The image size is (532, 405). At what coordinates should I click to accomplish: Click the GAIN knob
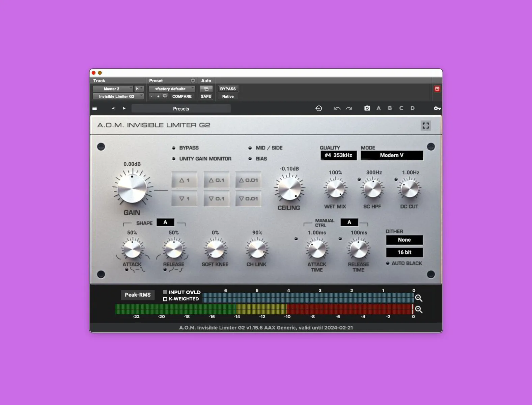[x=132, y=188]
